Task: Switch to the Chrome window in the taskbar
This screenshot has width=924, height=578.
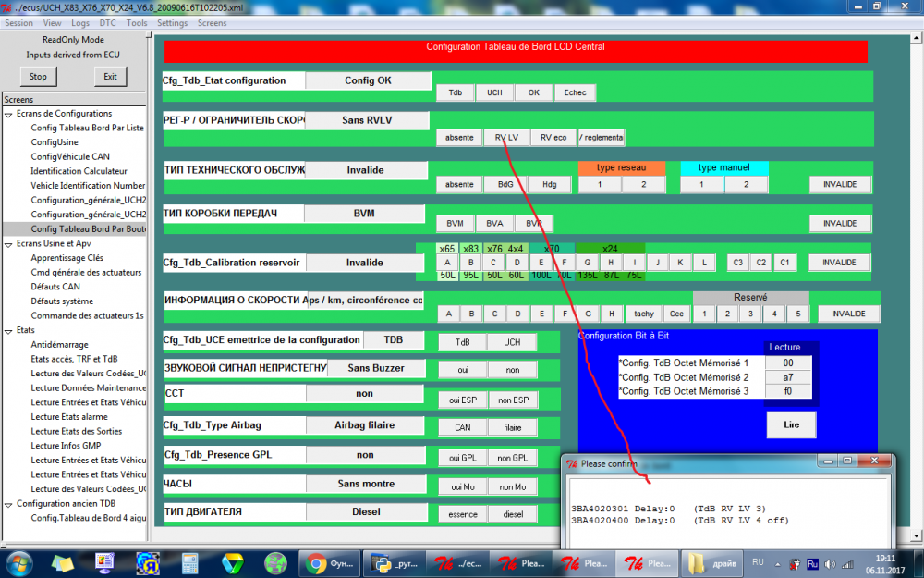Action: 329,563
